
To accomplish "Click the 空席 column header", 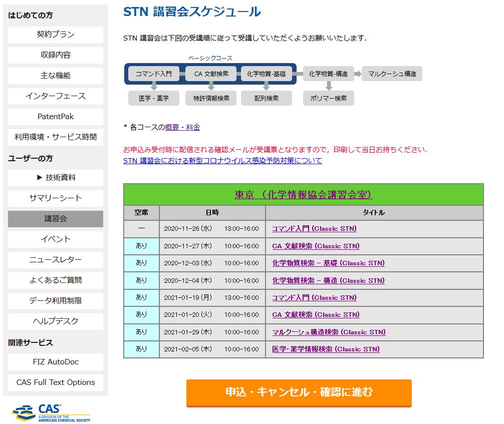I will pos(141,213).
